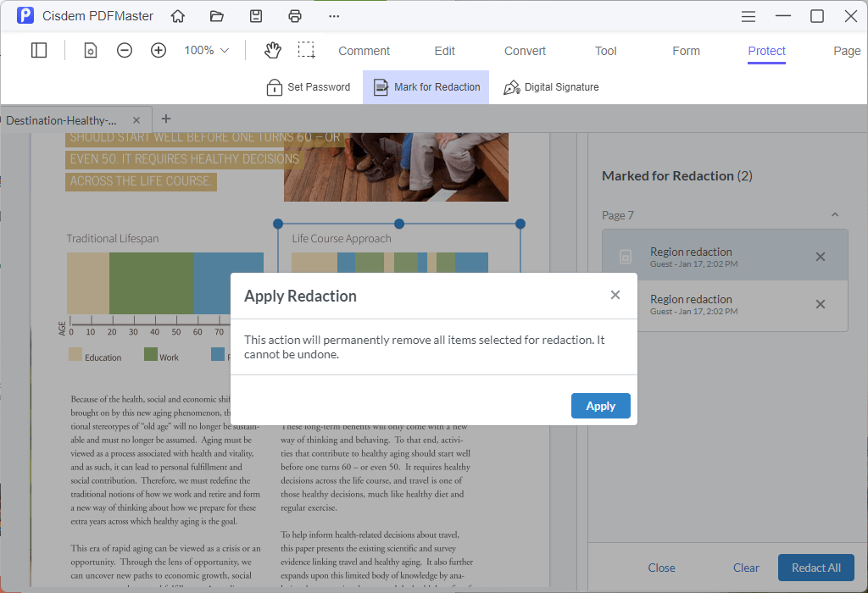This screenshot has height=593, width=868.
Task: Add a new tab with plus button
Action: coord(165,119)
